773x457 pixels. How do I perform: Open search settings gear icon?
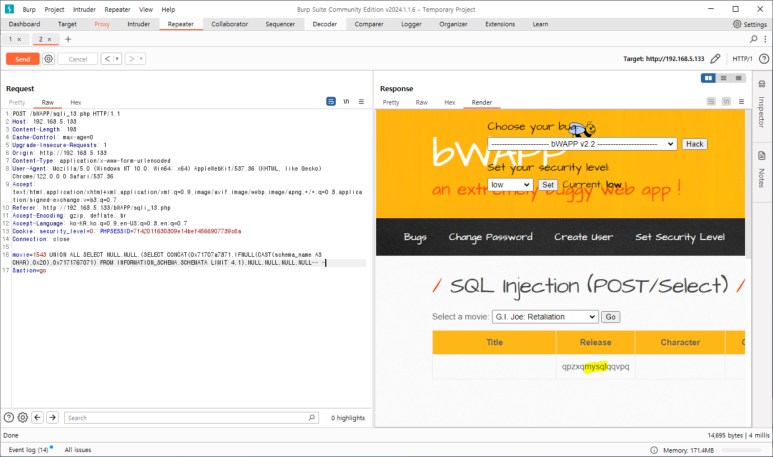coord(23,418)
